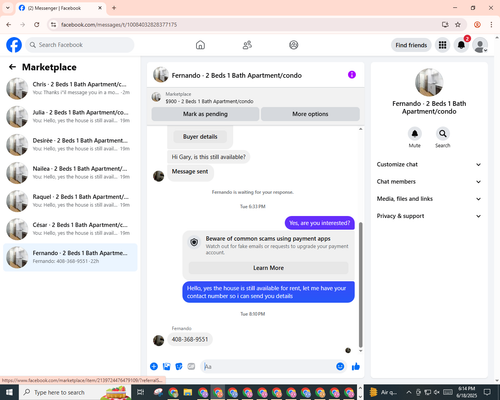
Task: Open Julia apartment conversation
Action: click(x=70, y=116)
